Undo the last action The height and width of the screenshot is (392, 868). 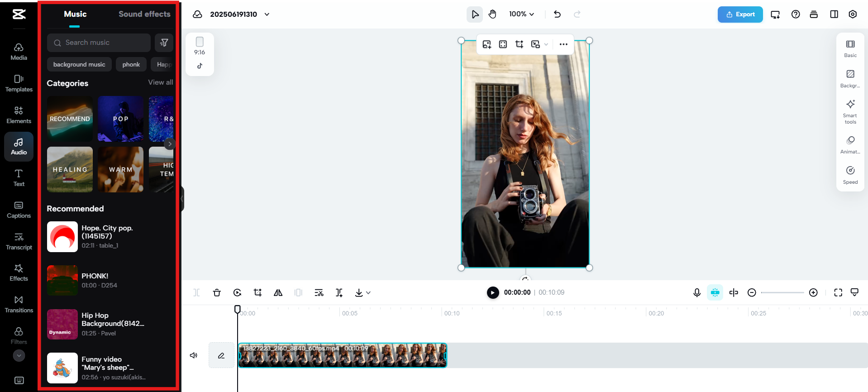click(x=557, y=14)
